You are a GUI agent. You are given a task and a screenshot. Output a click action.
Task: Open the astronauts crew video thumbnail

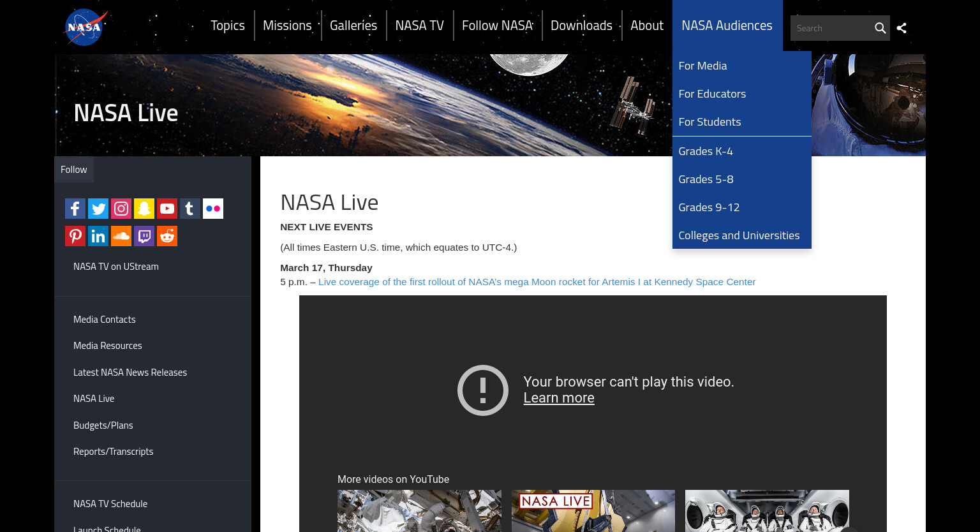767,511
